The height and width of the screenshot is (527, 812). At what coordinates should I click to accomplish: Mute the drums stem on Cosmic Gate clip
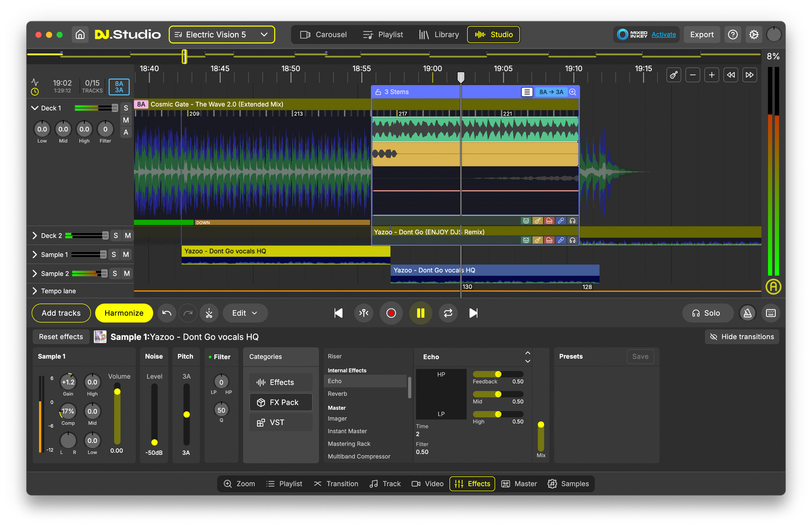coord(526,221)
